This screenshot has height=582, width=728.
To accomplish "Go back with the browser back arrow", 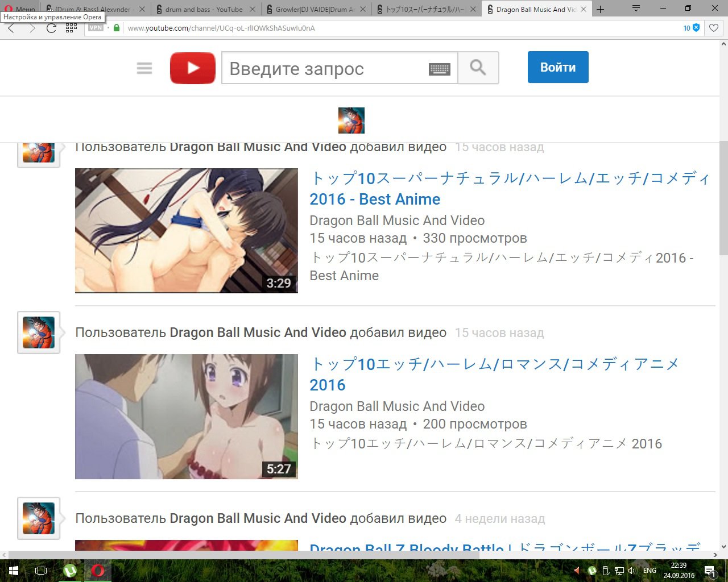I will tap(11, 28).
